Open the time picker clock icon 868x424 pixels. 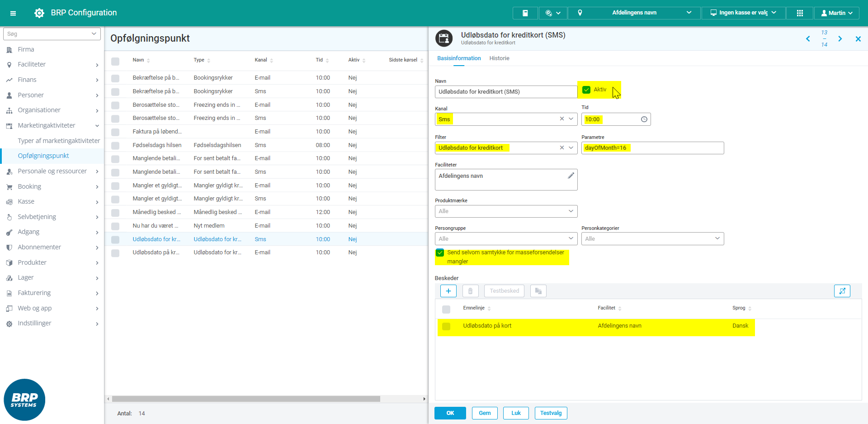click(x=644, y=119)
